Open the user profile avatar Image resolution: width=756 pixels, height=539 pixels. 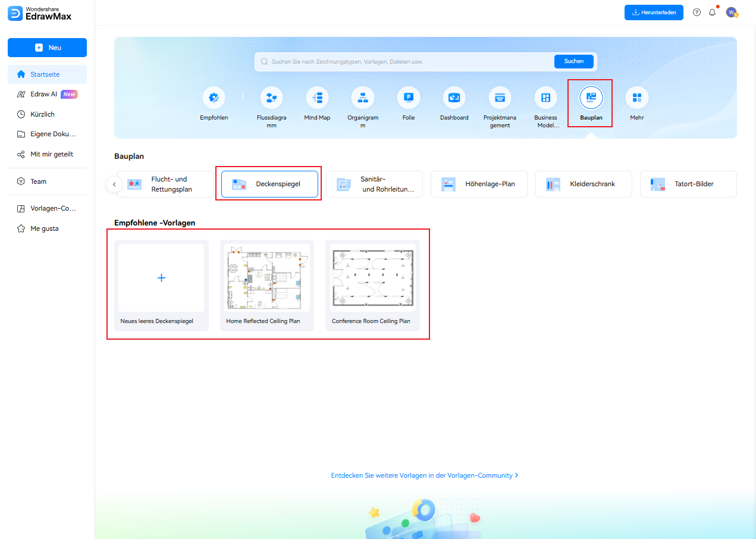pos(731,12)
